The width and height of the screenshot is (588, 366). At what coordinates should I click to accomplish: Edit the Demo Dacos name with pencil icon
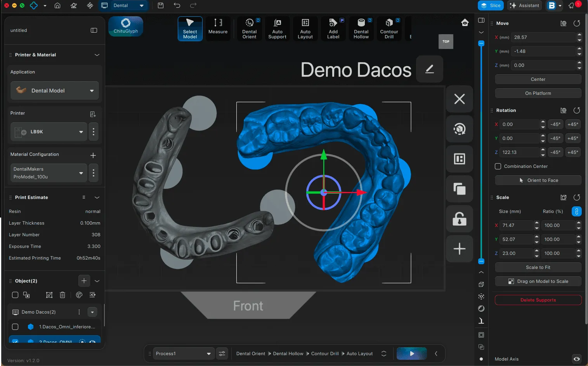(x=429, y=69)
